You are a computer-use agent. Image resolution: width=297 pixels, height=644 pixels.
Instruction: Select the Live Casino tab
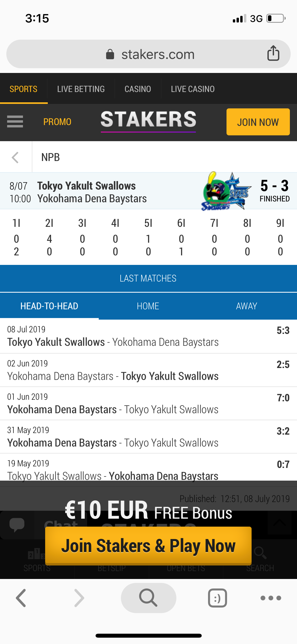pyautogui.click(x=193, y=89)
